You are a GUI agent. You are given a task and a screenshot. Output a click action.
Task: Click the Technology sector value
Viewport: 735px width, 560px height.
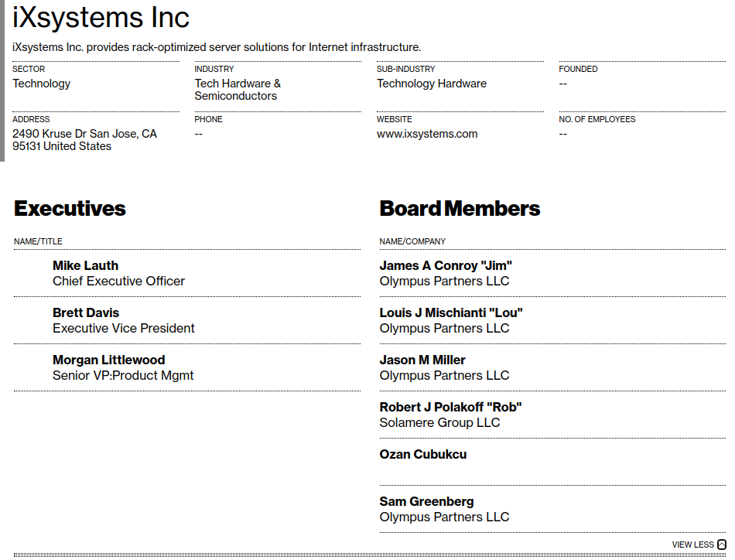[x=41, y=84]
